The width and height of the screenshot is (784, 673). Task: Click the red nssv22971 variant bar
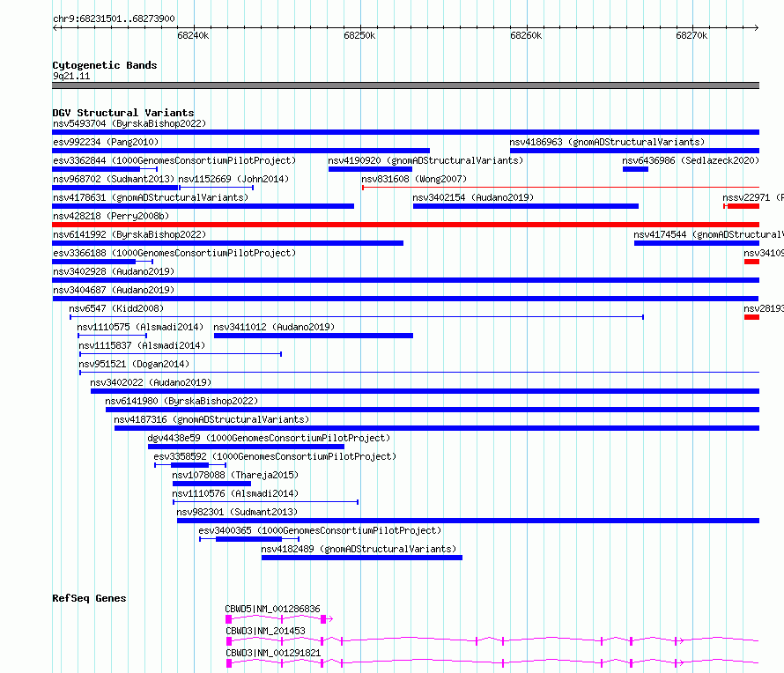click(743, 206)
